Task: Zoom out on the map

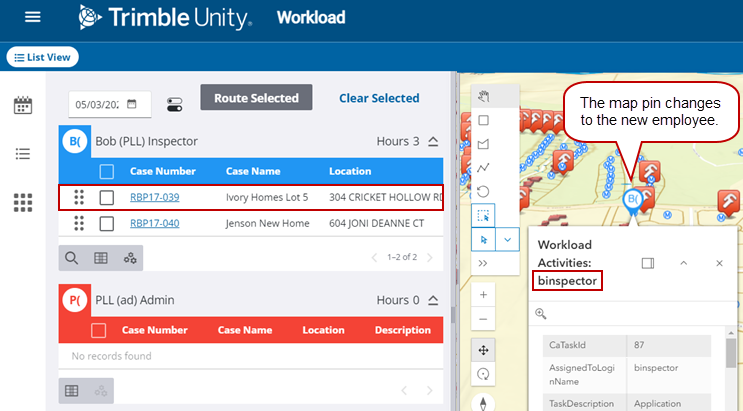Action: pos(483,319)
